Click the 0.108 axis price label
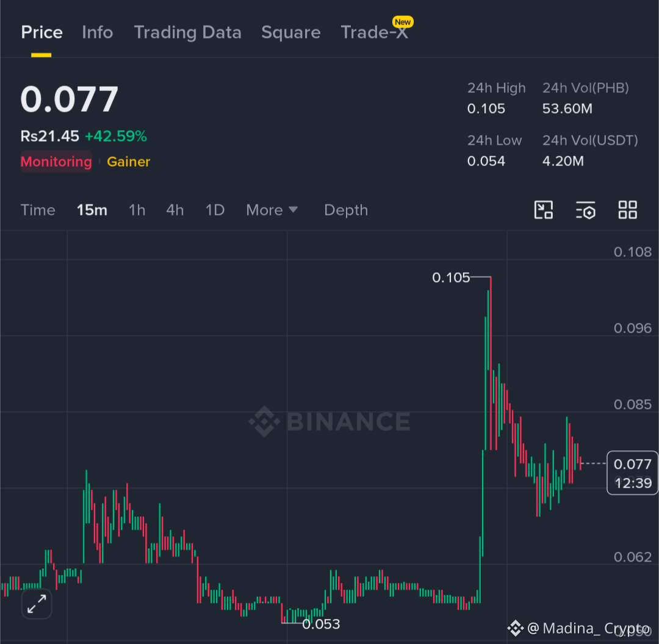 pyautogui.click(x=633, y=251)
